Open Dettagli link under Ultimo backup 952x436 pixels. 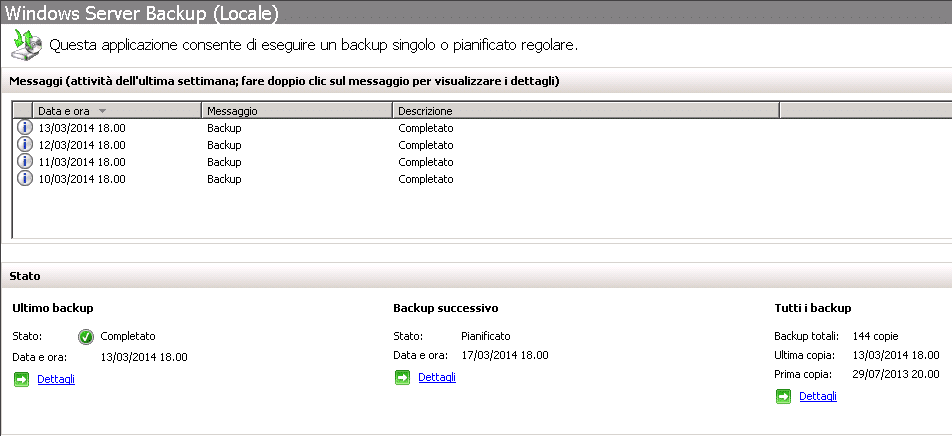coord(56,379)
